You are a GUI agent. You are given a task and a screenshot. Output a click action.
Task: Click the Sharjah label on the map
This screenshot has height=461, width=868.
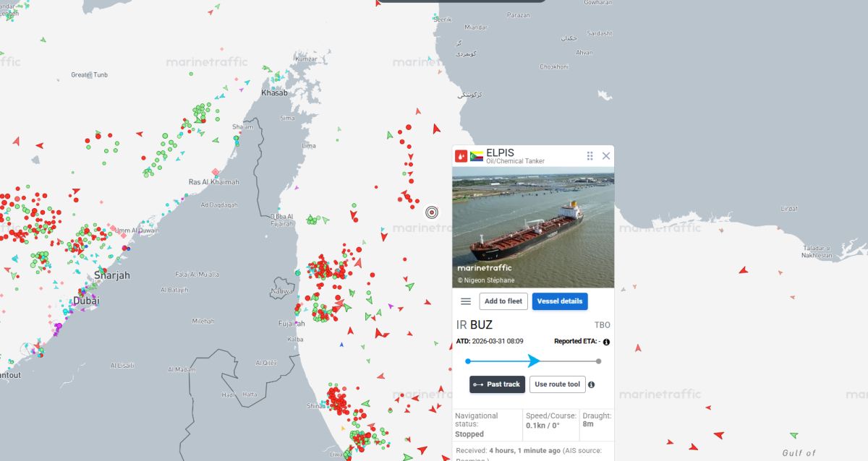(112, 275)
